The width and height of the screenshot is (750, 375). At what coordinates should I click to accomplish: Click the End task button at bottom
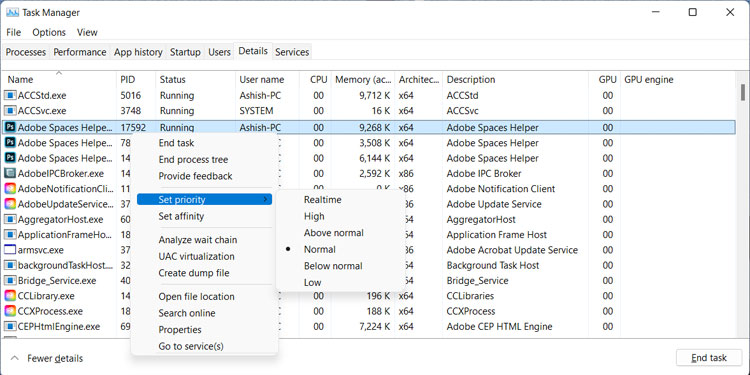(709, 358)
